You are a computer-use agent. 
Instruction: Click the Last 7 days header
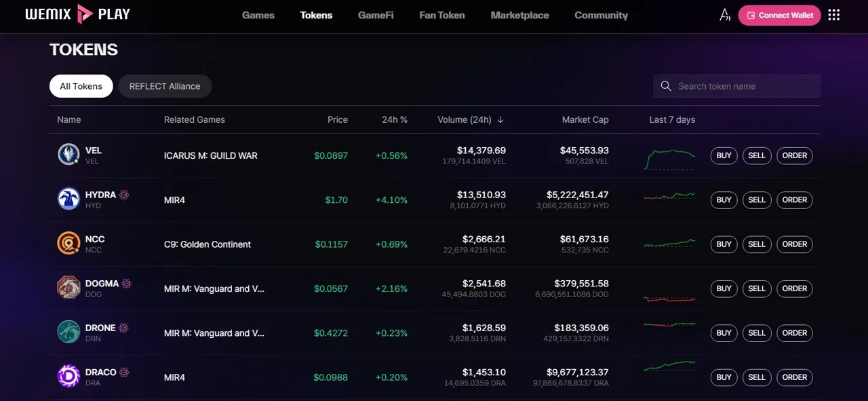(x=672, y=119)
